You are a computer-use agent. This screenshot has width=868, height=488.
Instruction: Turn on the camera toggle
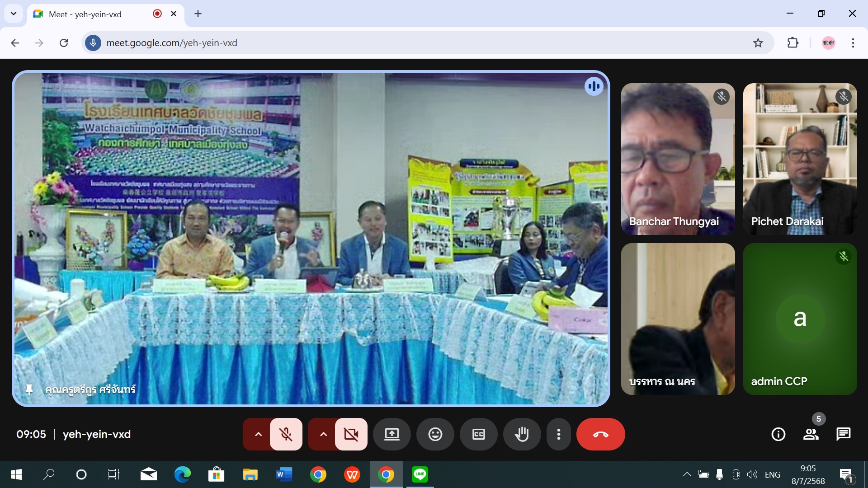351,434
